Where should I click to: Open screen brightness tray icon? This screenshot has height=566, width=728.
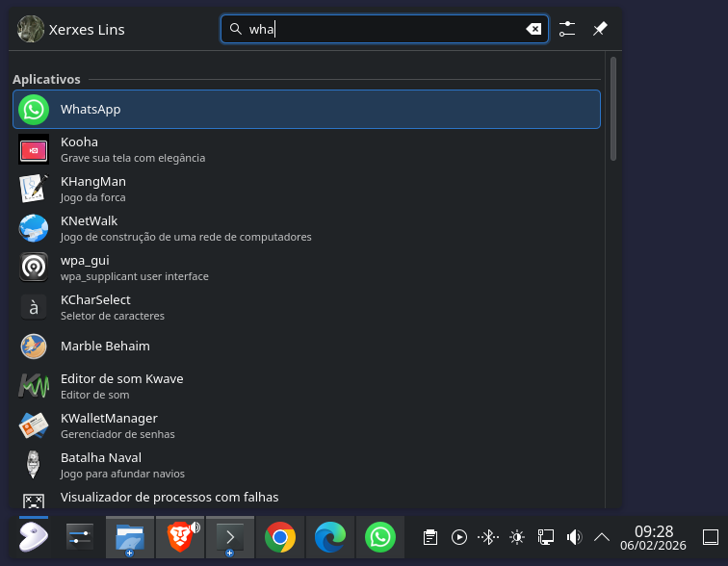tap(517, 537)
